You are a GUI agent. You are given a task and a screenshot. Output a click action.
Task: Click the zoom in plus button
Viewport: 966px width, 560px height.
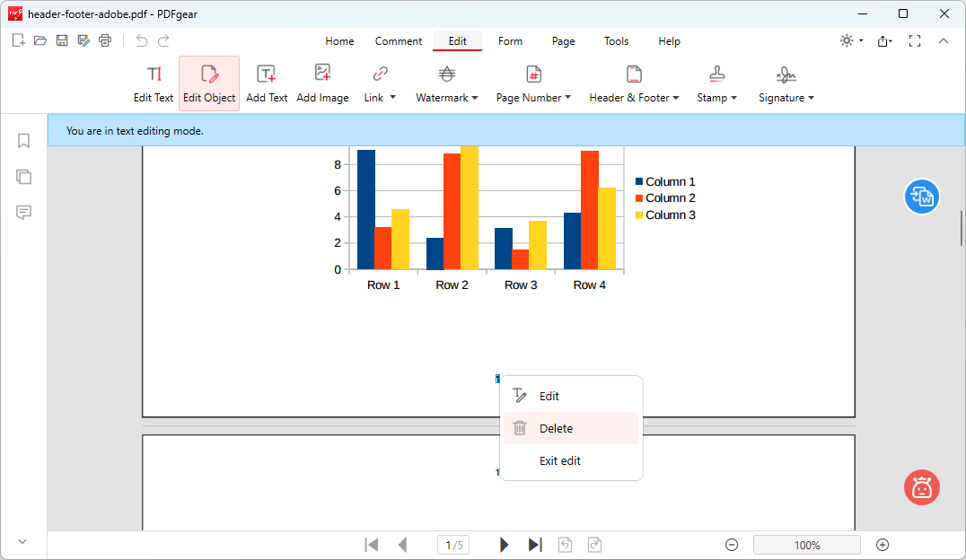(883, 545)
